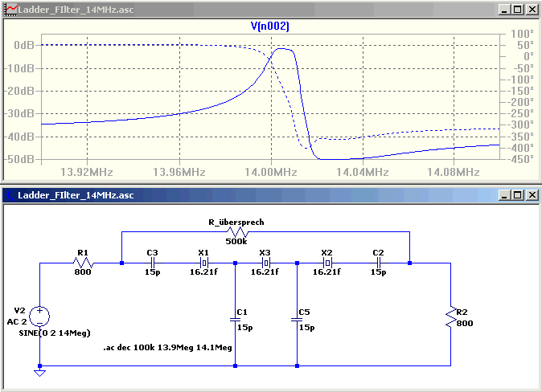Click the V(n002) trace label
This screenshot has width=542, height=392.
(269, 26)
